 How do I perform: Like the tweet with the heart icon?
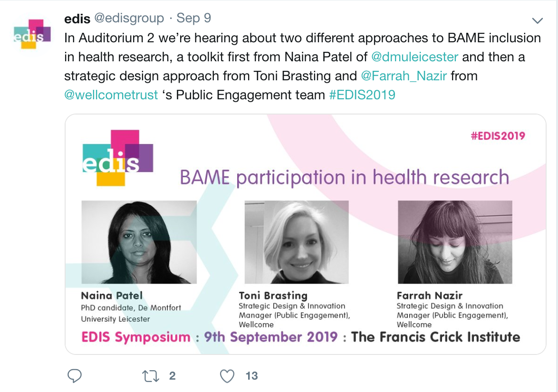click(x=227, y=376)
